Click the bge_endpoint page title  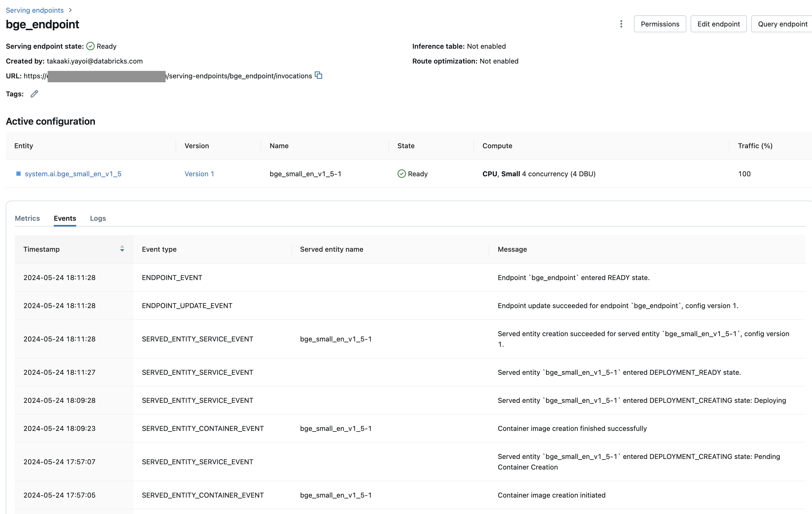[43, 24]
